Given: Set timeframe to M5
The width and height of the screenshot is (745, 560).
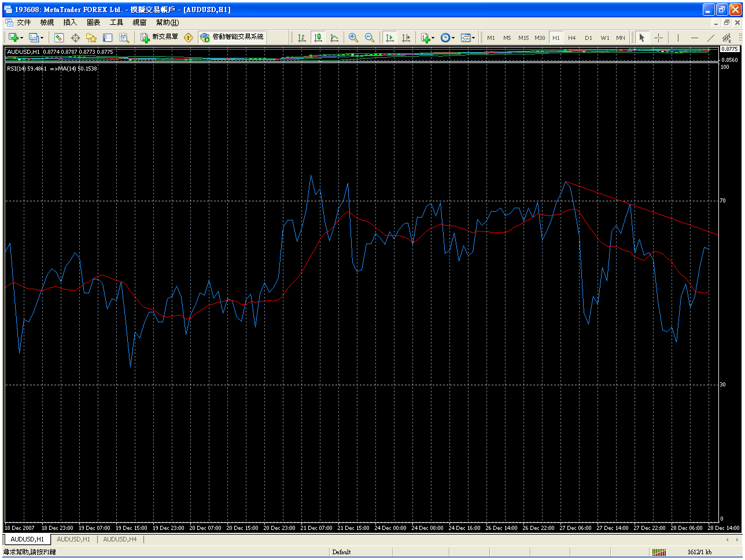Looking at the screenshot, I should [x=507, y=38].
